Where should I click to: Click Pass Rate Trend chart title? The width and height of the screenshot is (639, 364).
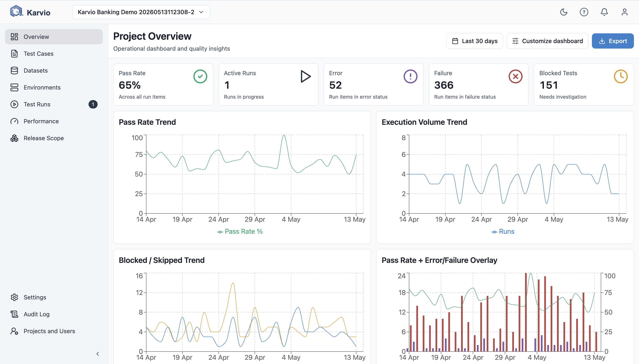[147, 122]
